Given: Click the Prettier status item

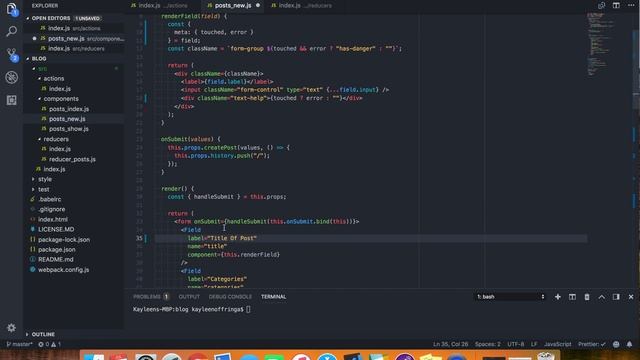Looking at the screenshot, I should (x=591, y=344).
